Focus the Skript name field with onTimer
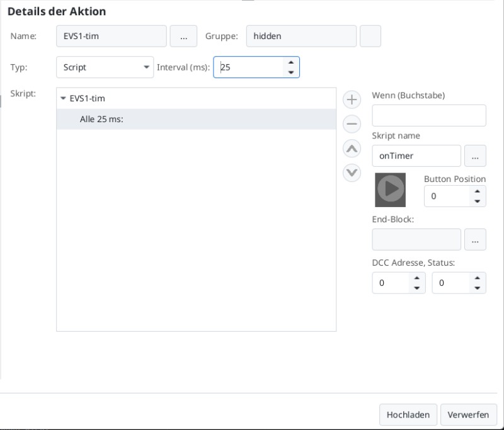This screenshot has width=504, height=430. click(416, 156)
